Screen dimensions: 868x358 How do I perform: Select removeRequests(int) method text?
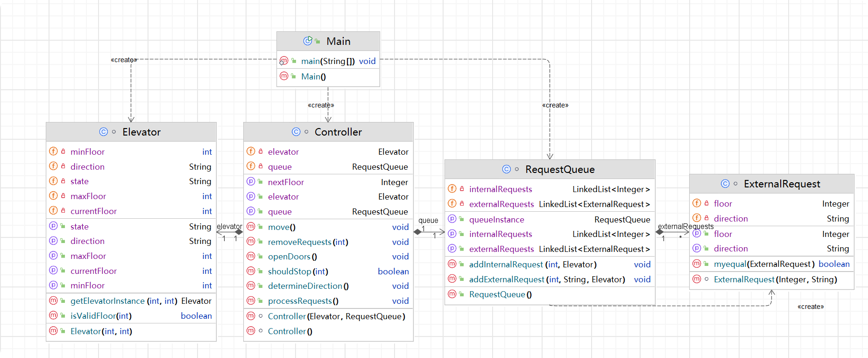click(x=308, y=242)
